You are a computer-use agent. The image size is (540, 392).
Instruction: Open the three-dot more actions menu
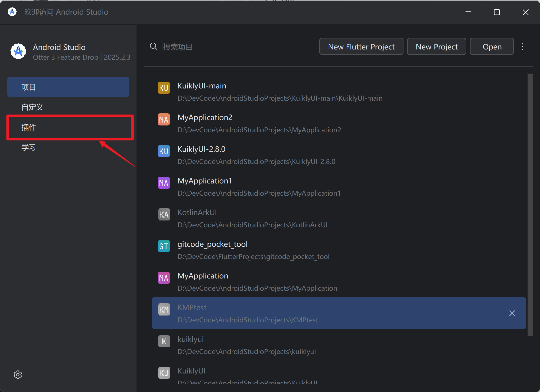[x=522, y=46]
